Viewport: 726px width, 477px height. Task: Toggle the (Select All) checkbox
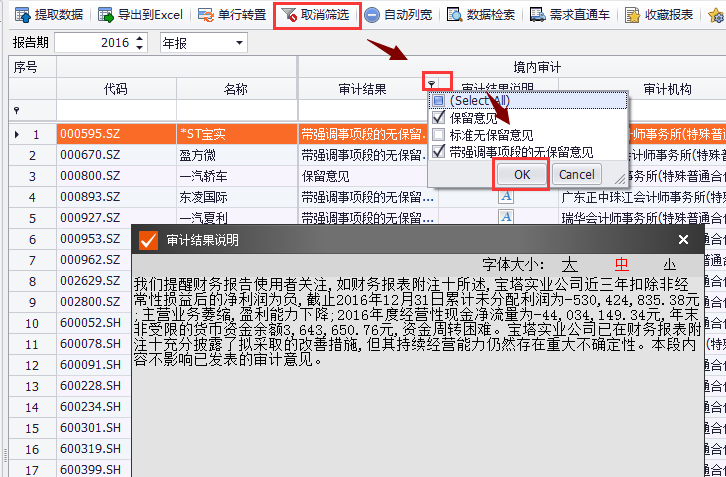438,100
